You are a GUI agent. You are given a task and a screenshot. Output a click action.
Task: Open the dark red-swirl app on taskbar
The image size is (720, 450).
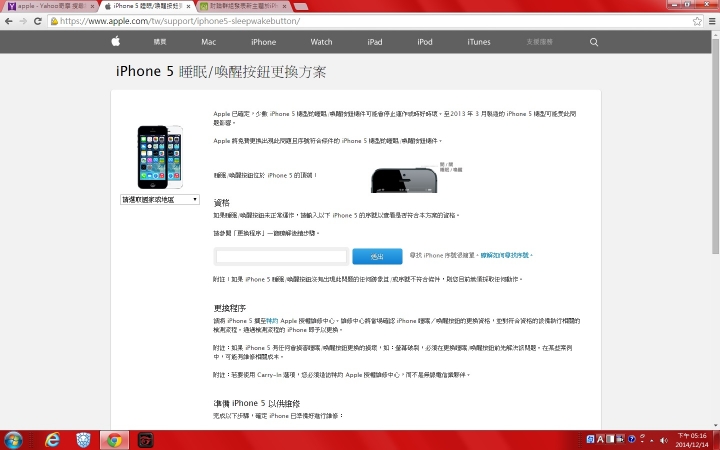(x=146, y=440)
